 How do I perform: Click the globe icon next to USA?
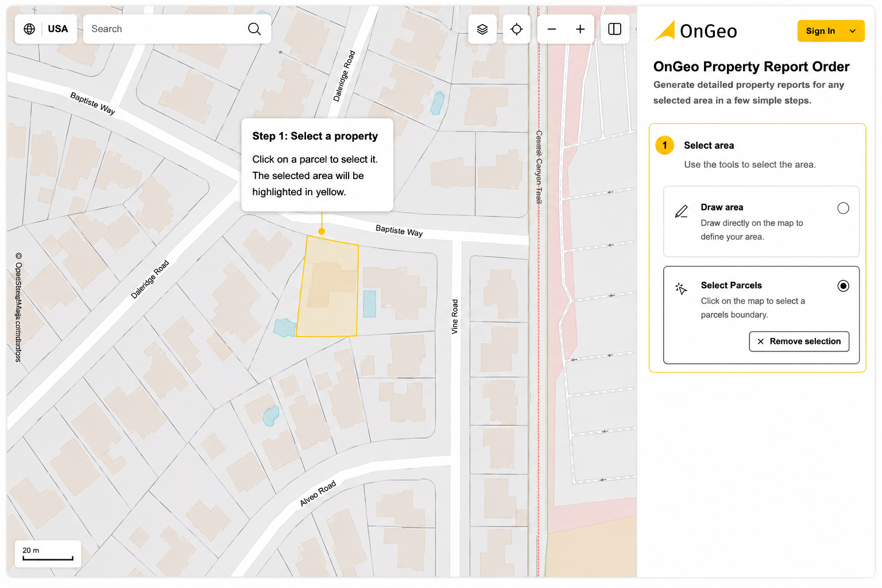click(x=29, y=29)
